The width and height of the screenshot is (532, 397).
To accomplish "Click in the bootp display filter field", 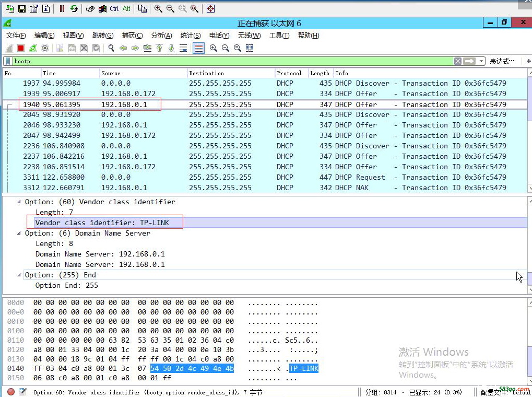I will point(232,61).
